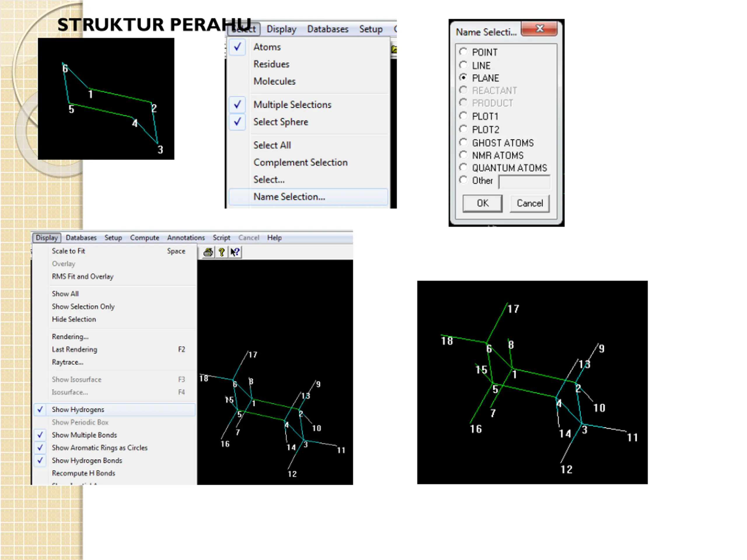Viewport: 747px width, 560px height.
Task: Open Name Selection... menu entry
Action: [x=308, y=197]
